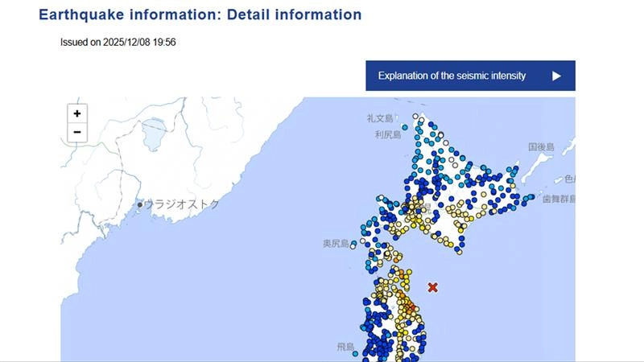Click the northernmost station dot near 礼文島
This screenshot has height=362, width=644.
[x=416, y=117]
